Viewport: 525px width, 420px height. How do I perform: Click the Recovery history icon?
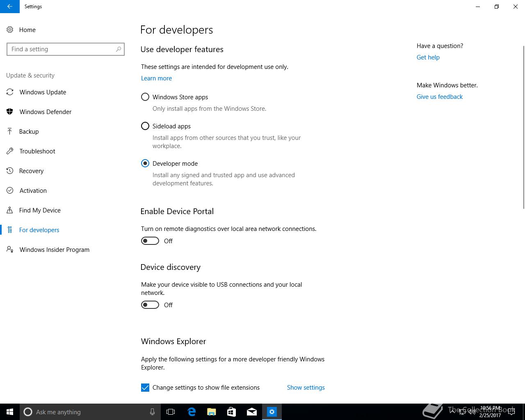[10, 171]
